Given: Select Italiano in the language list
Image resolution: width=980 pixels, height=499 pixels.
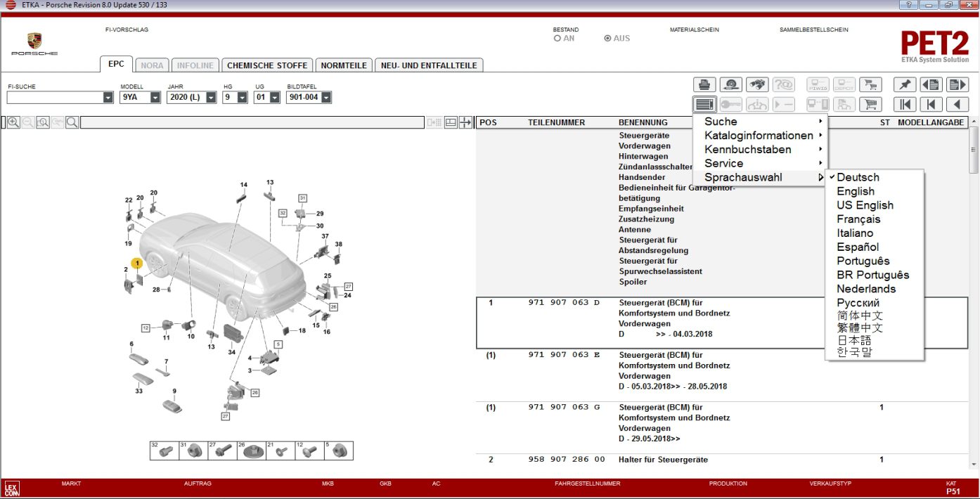Looking at the screenshot, I should coord(855,233).
